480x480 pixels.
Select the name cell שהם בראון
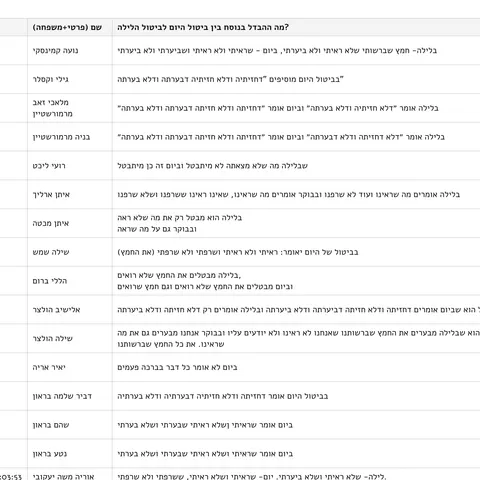point(70,425)
